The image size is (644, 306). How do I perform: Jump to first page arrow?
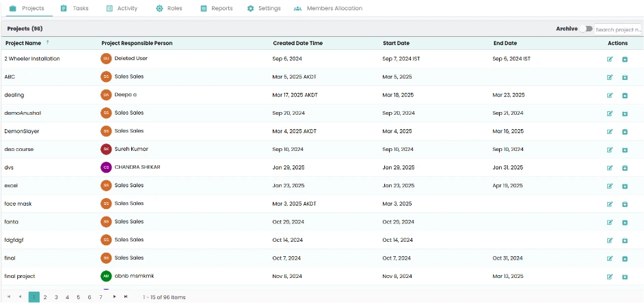(x=9, y=296)
